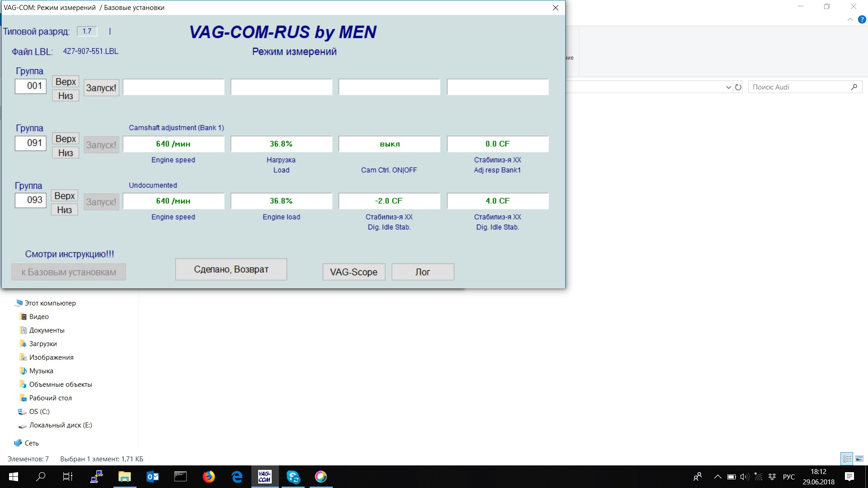This screenshot has width=868, height=488.
Task: Click the 0.0 CF value field
Action: (498, 144)
